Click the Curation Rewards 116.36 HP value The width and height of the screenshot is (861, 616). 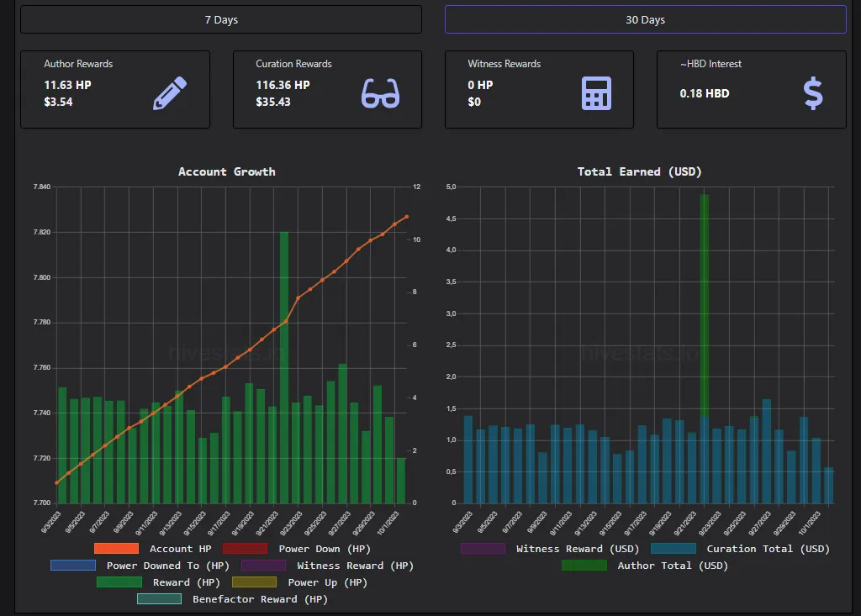[x=283, y=85]
